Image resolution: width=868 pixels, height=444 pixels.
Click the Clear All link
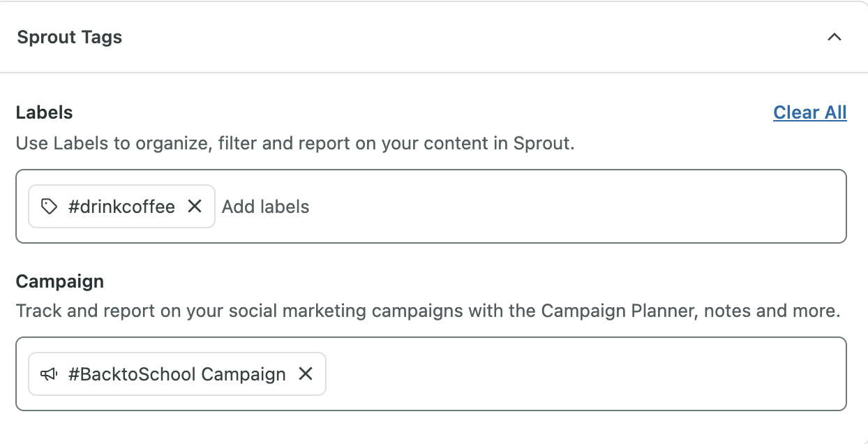[x=810, y=112]
